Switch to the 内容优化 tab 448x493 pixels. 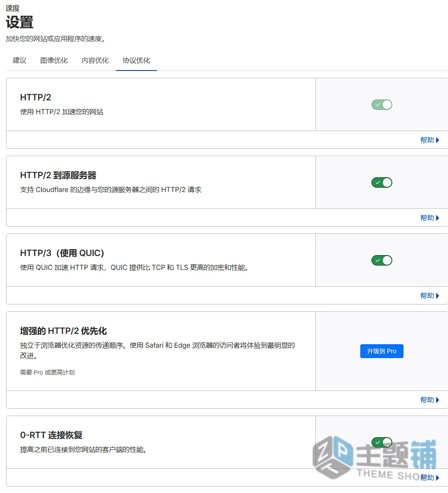tap(95, 61)
